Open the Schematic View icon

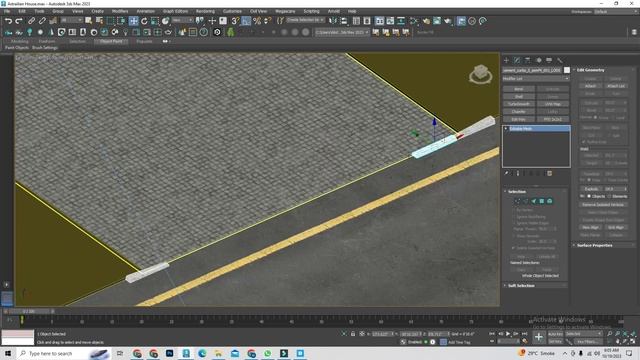point(401,21)
